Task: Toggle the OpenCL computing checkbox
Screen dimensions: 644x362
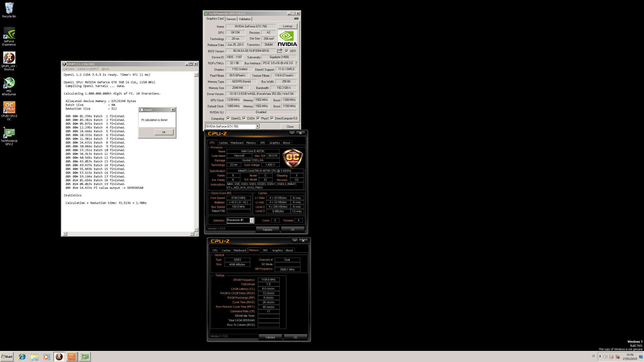Action: coord(228,118)
